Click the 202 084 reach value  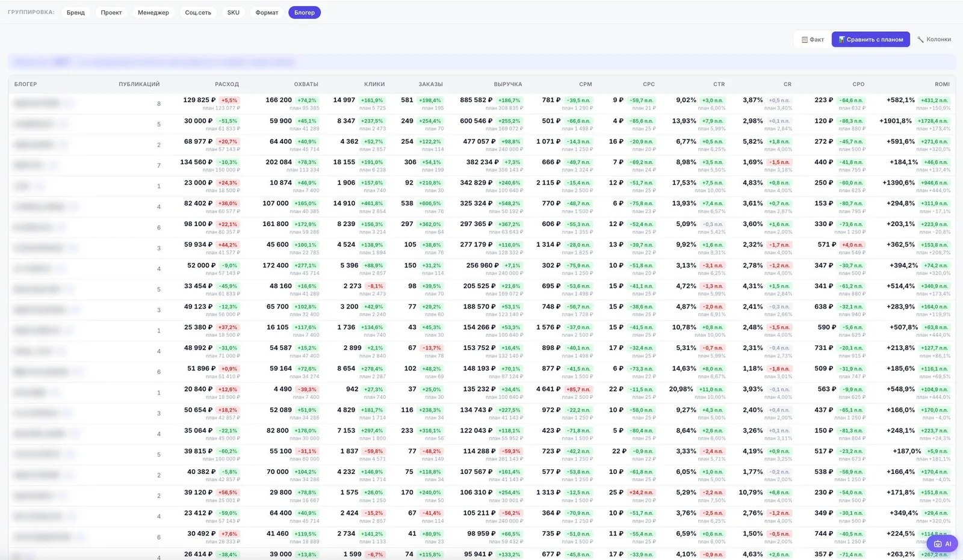tap(279, 162)
